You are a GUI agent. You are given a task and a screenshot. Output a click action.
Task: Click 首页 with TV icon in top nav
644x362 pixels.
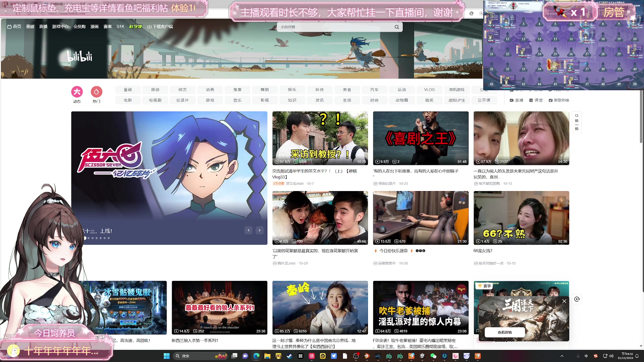pyautogui.click(x=14, y=26)
